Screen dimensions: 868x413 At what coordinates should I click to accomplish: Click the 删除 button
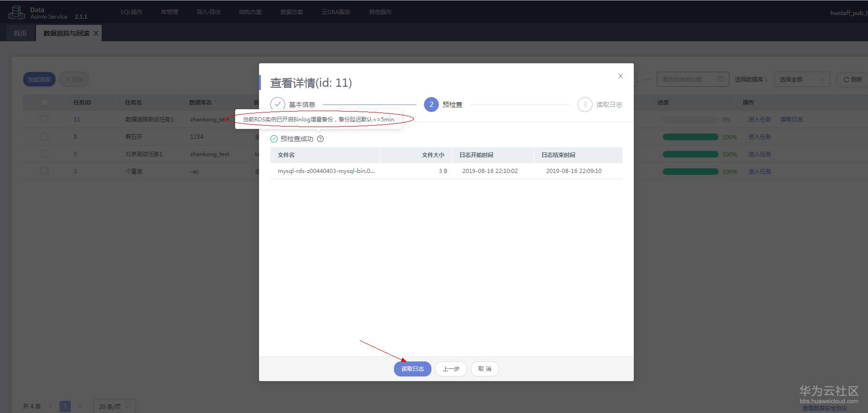74,79
